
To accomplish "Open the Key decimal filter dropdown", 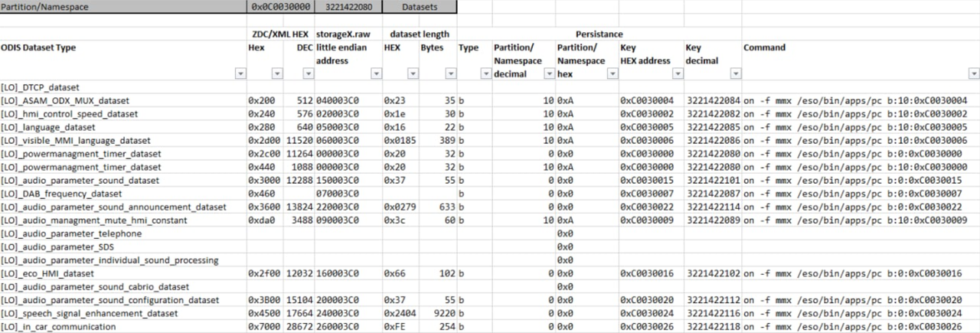I will 736,73.
